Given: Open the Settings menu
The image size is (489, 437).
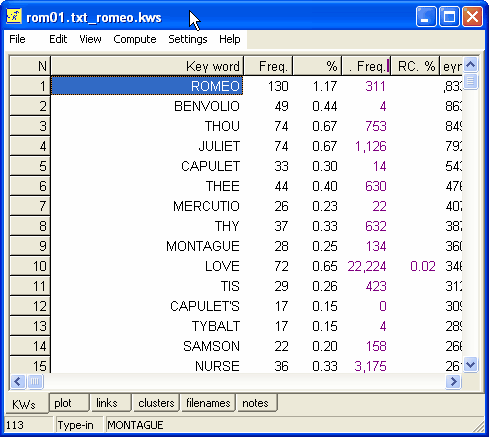Looking at the screenshot, I should (188, 39).
